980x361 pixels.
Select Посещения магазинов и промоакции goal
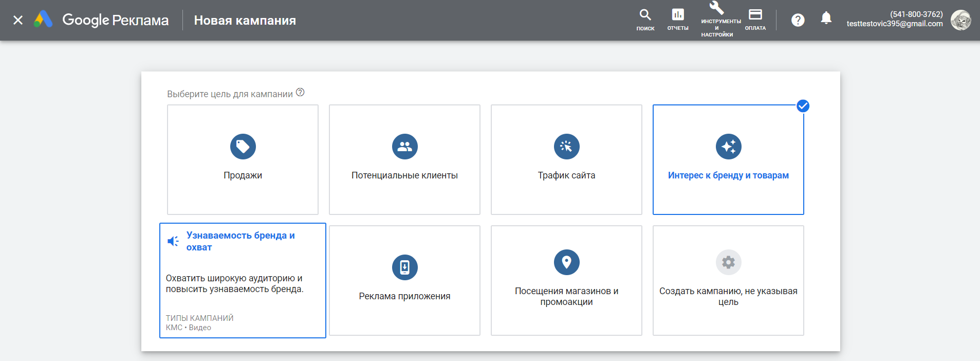566,280
